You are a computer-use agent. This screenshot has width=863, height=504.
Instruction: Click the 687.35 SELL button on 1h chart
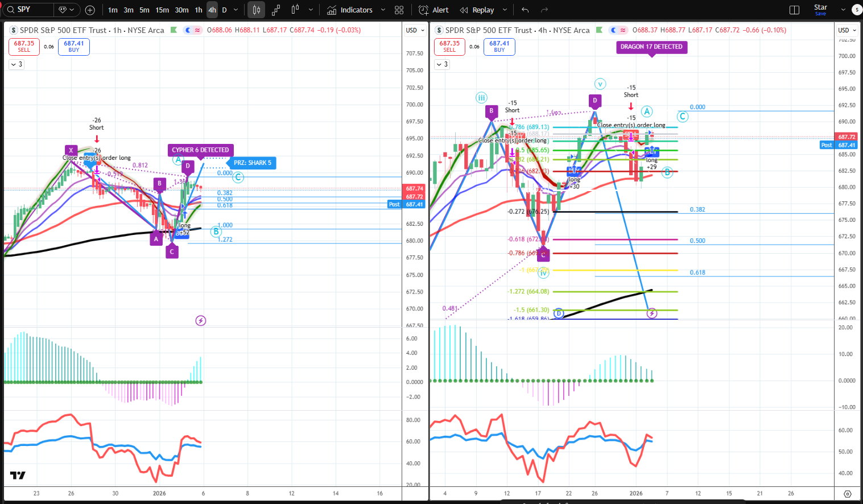point(24,46)
